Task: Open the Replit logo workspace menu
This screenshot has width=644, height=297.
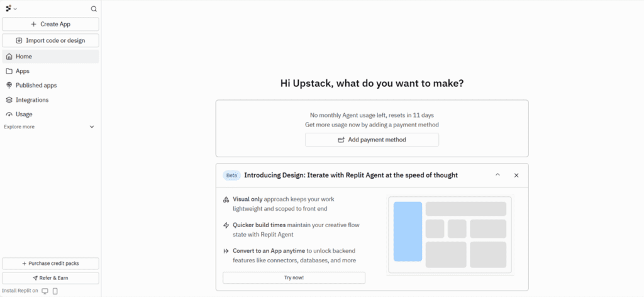Action: point(11,9)
